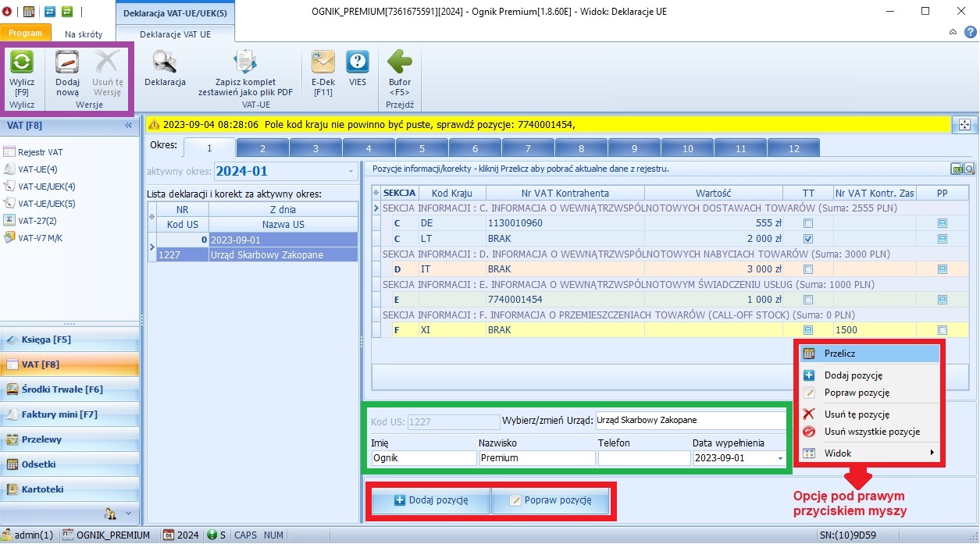This screenshot has width=980, height=544.
Task: Export table with XLS icon
Action: click(x=956, y=169)
